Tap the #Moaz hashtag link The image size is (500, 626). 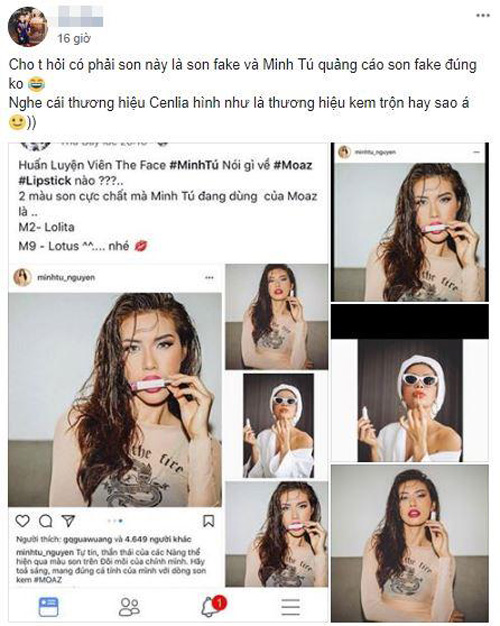293,165
